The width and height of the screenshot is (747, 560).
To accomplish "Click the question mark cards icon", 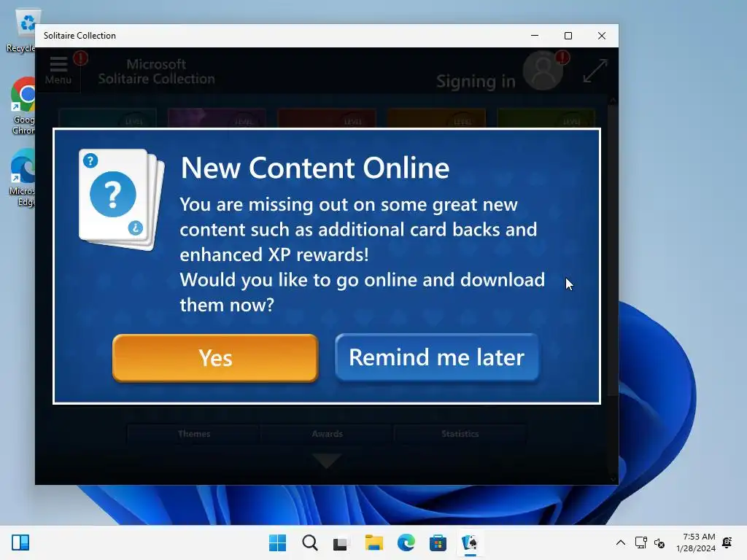I will click(x=122, y=198).
